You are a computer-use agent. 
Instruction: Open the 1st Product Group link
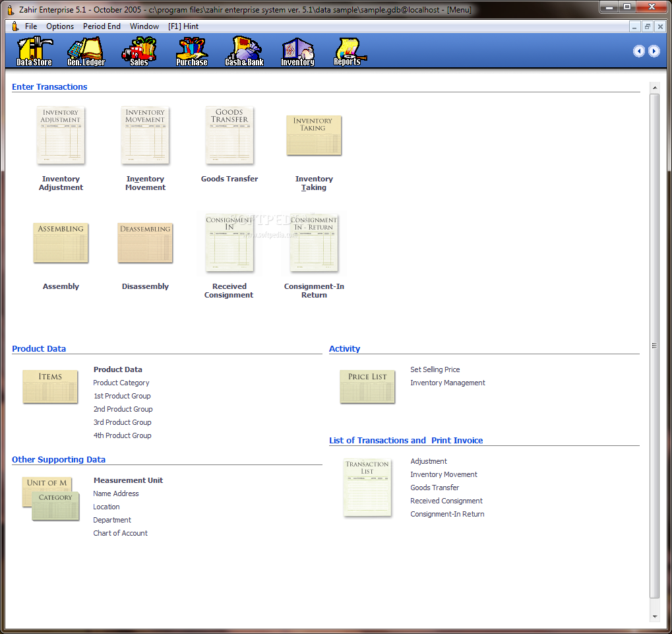coord(122,396)
